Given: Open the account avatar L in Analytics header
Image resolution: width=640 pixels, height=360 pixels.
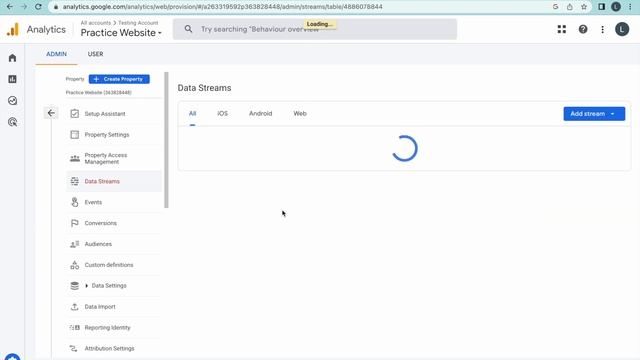Looking at the screenshot, I should click(x=622, y=29).
